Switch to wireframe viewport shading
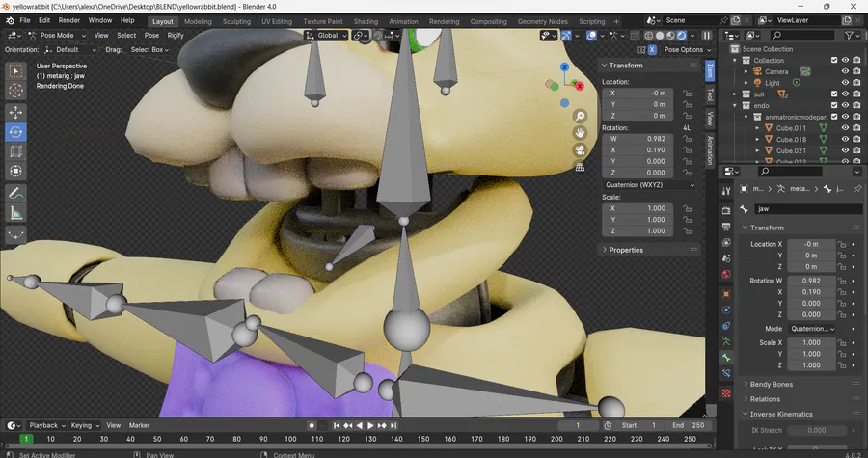The height and width of the screenshot is (458, 868). pos(648,36)
